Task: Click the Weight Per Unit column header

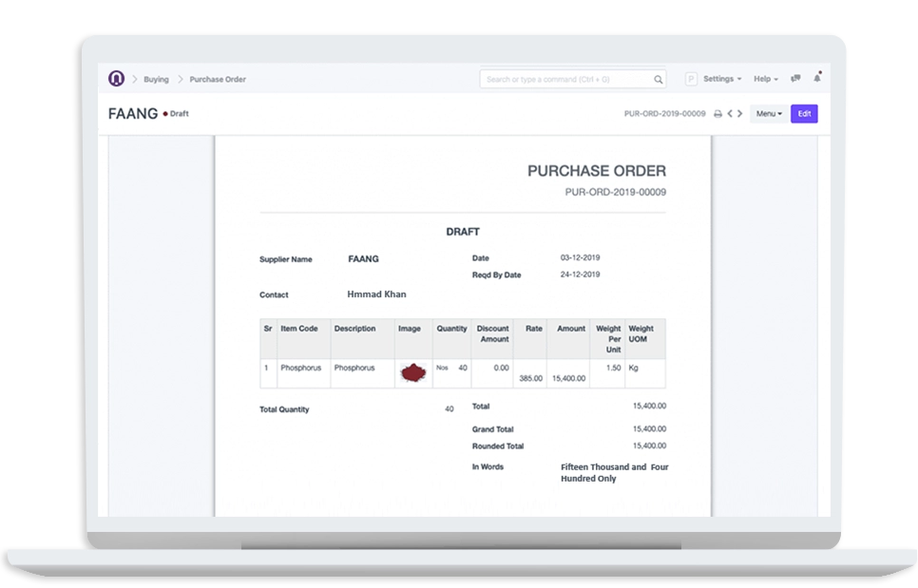Action: click(609, 339)
